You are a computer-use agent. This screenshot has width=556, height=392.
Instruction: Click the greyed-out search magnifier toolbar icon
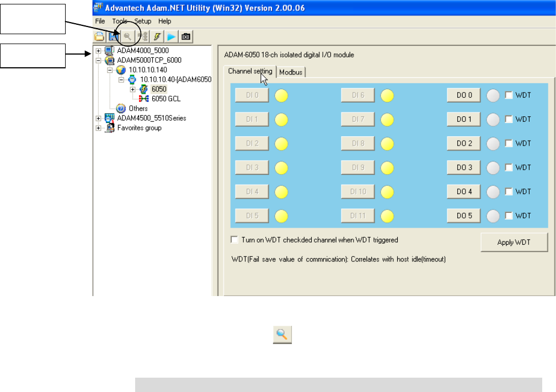pos(128,36)
